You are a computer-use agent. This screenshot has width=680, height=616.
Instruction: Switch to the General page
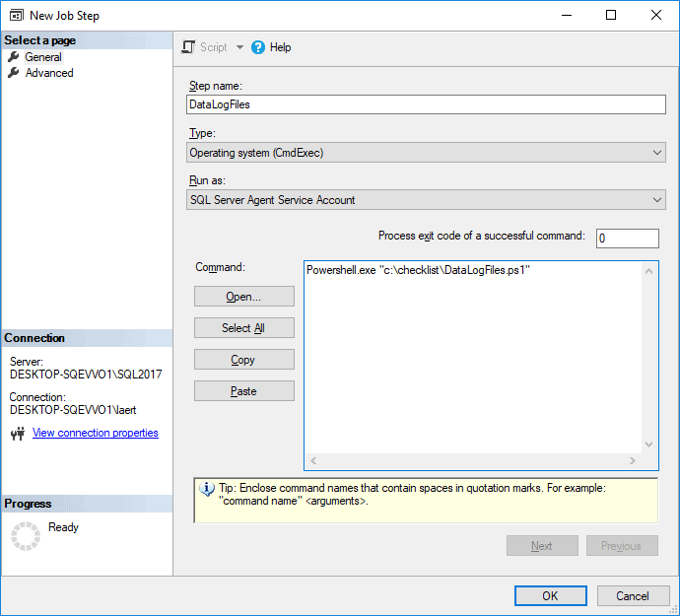[x=43, y=57]
